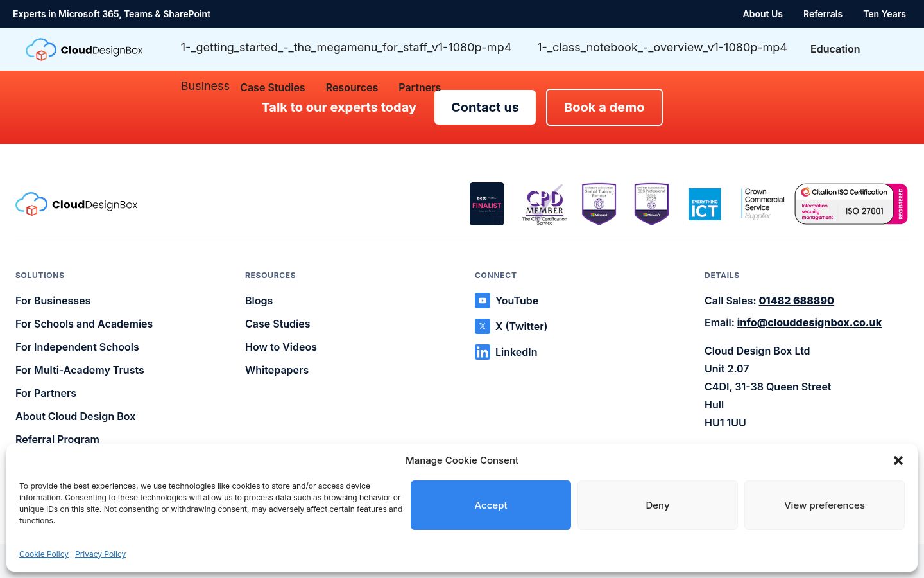The image size is (924, 578).
Task: Go to Referrals in top bar
Action: [823, 14]
